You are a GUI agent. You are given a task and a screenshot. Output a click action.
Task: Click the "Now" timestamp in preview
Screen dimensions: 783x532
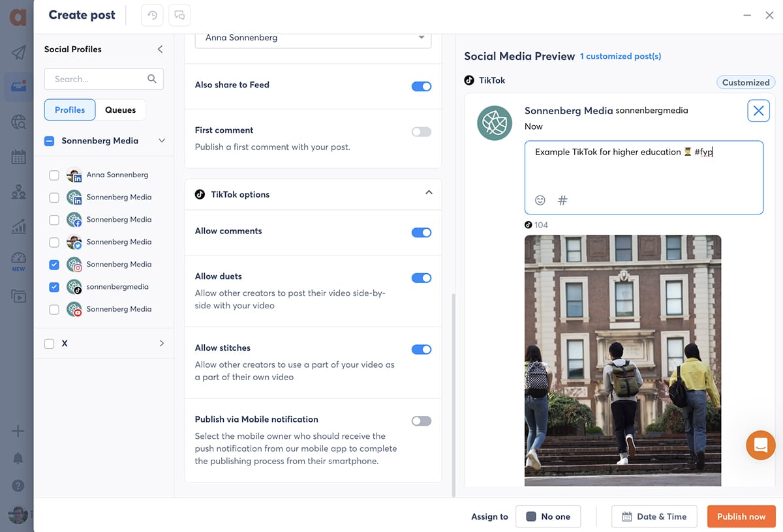(534, 126)
